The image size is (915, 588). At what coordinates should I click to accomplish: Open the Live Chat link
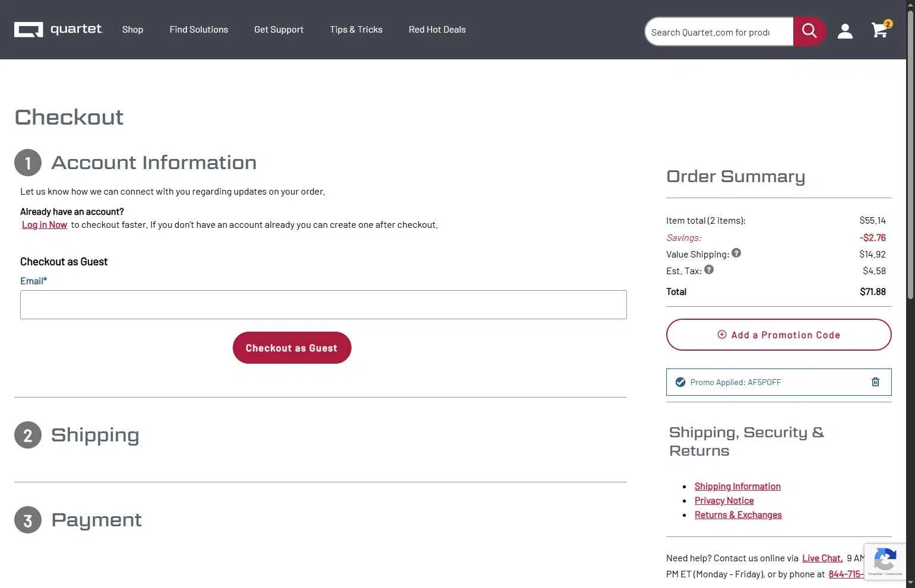coord(822,558)
